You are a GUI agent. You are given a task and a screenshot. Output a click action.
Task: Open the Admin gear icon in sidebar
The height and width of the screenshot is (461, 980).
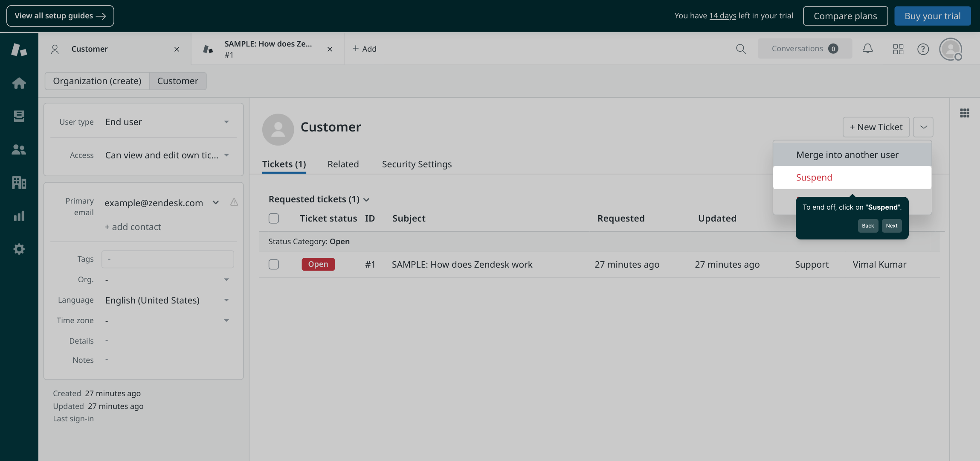point(19,249)
